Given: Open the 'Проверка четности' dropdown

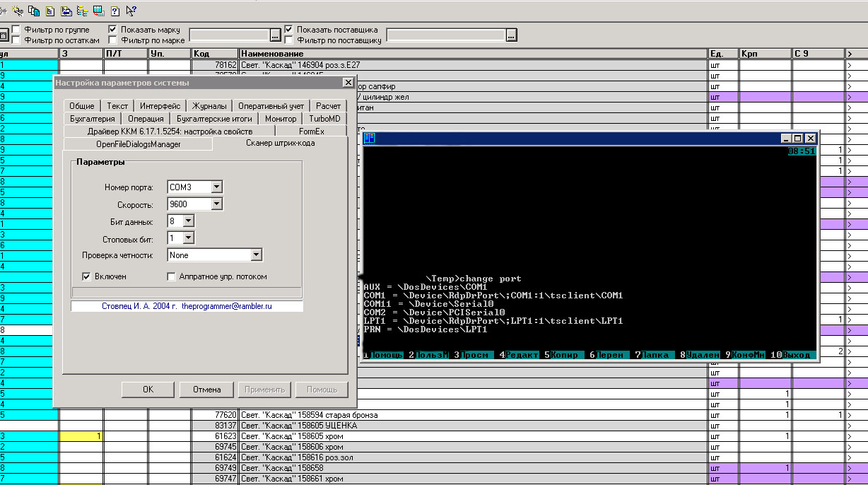Looking at the screenshot, I should 257,255.
